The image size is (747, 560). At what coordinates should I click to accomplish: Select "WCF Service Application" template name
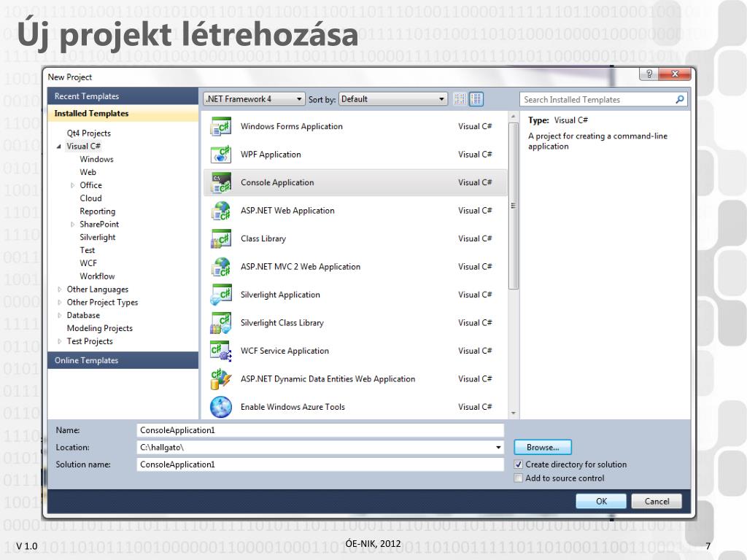285,351
